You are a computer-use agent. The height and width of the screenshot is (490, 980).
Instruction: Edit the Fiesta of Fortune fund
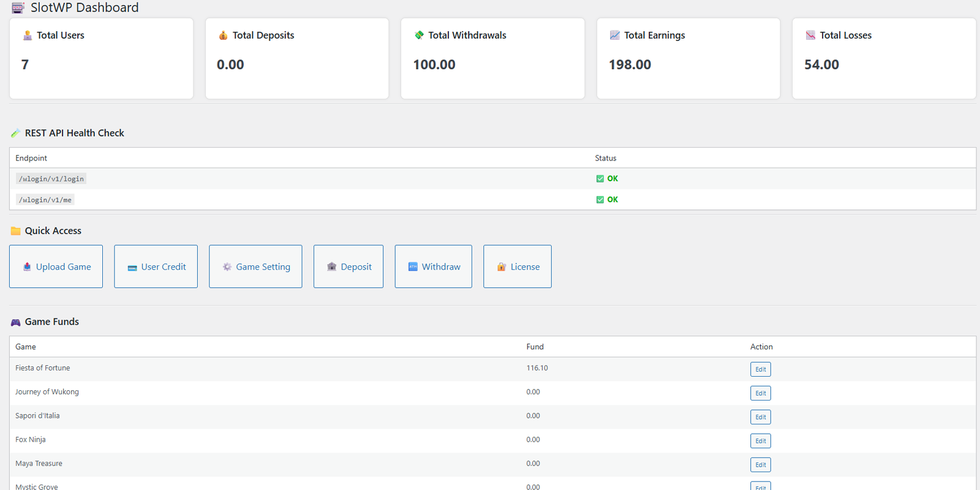tap(761, 369)
